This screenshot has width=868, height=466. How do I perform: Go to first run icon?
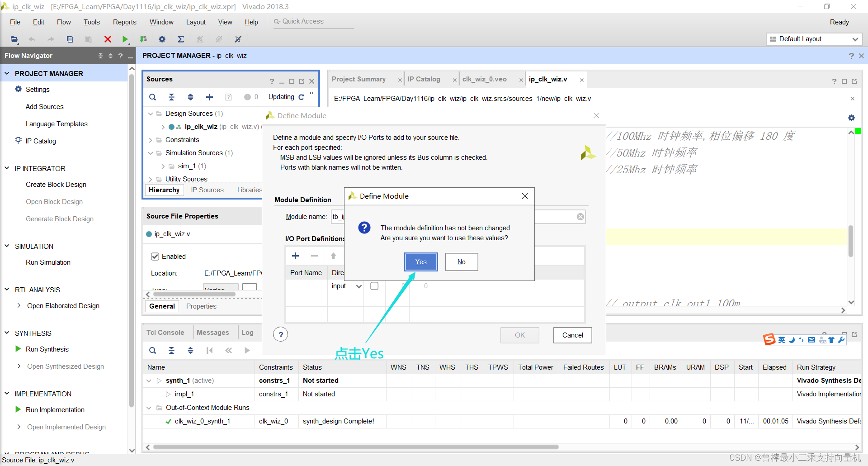(x=209, y=350)
